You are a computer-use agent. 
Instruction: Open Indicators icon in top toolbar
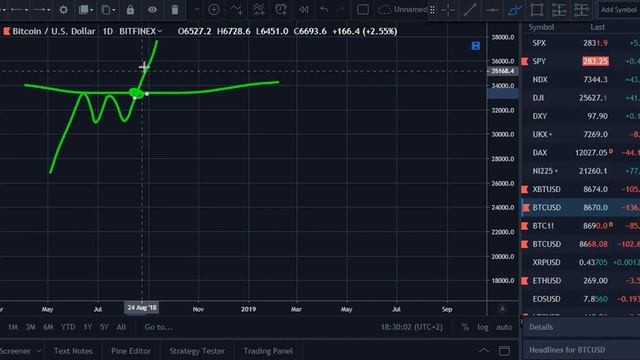(236, 9)
